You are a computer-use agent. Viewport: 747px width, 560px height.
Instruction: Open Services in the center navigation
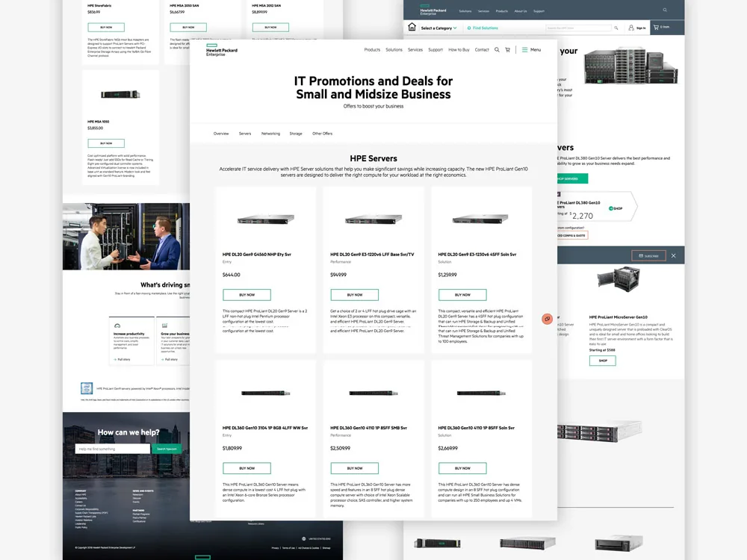(x=415, y=49)
